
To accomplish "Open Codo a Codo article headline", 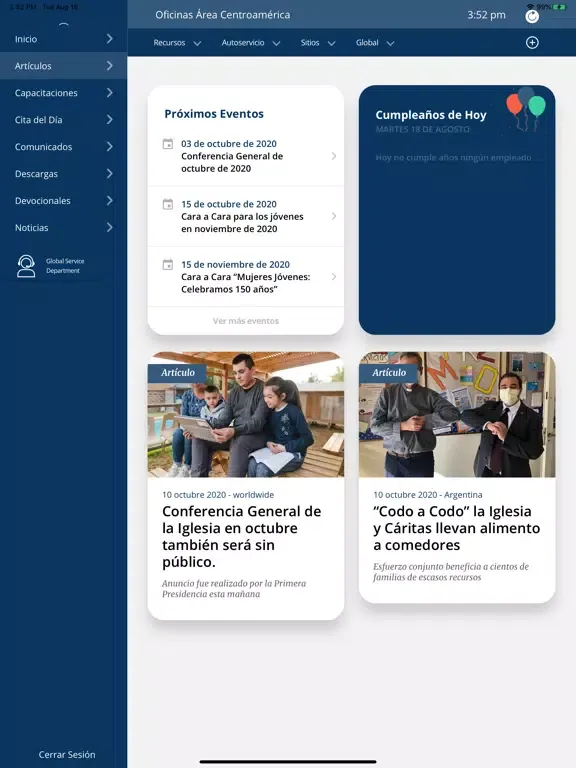I will click(456, 528).
